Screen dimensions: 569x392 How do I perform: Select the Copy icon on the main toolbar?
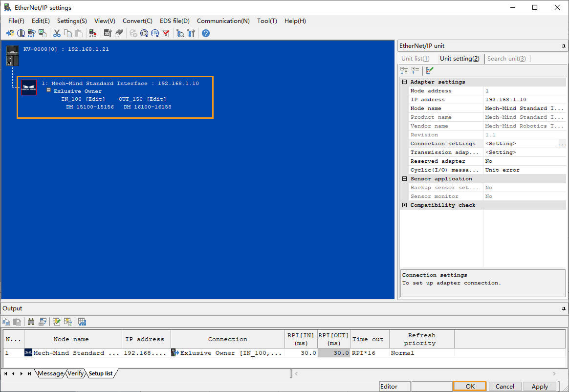[x=68, y=33]
